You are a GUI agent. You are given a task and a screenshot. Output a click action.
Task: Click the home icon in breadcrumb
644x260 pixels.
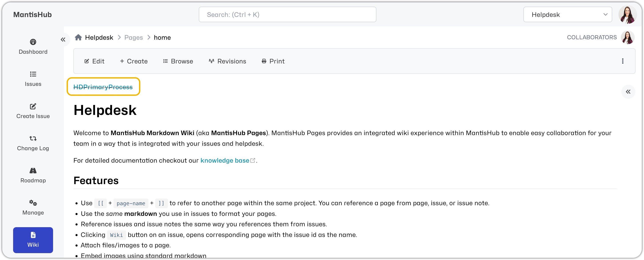[78, 37]
